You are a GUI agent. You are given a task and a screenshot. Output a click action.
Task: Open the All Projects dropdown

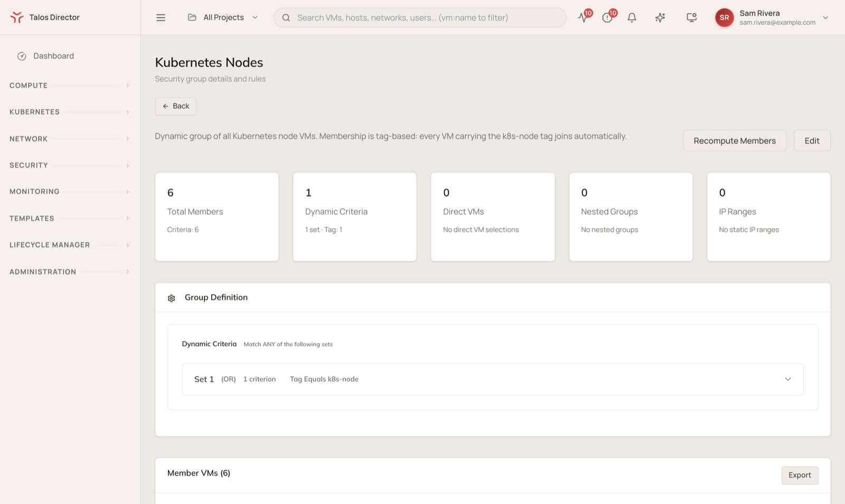pyautogui.click(x=223, y=17)
